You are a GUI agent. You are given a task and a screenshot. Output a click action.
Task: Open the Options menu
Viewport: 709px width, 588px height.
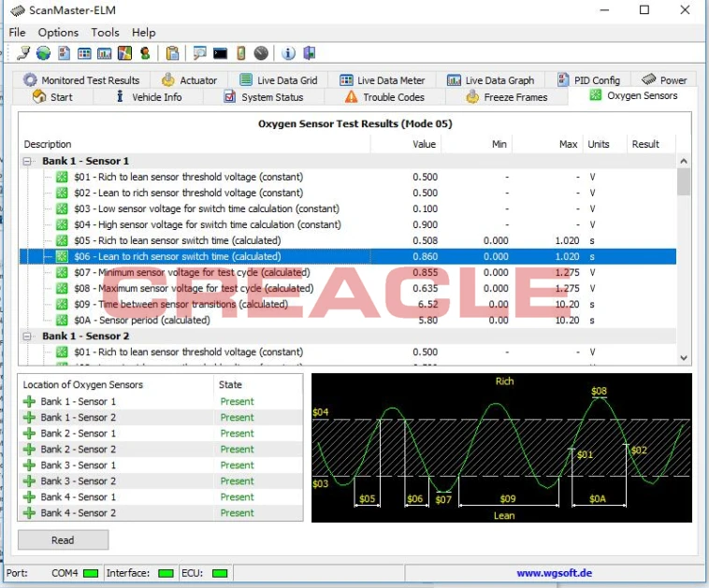[58, 33]
